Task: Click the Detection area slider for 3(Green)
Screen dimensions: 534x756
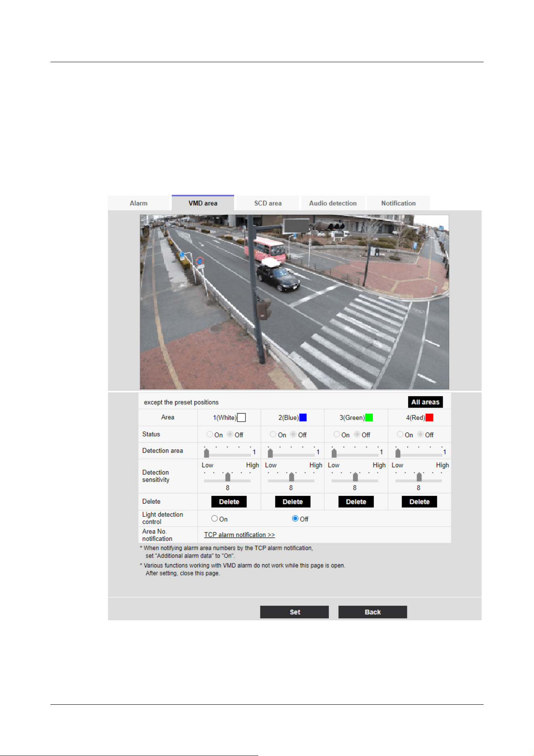Action: pos(355,453)
